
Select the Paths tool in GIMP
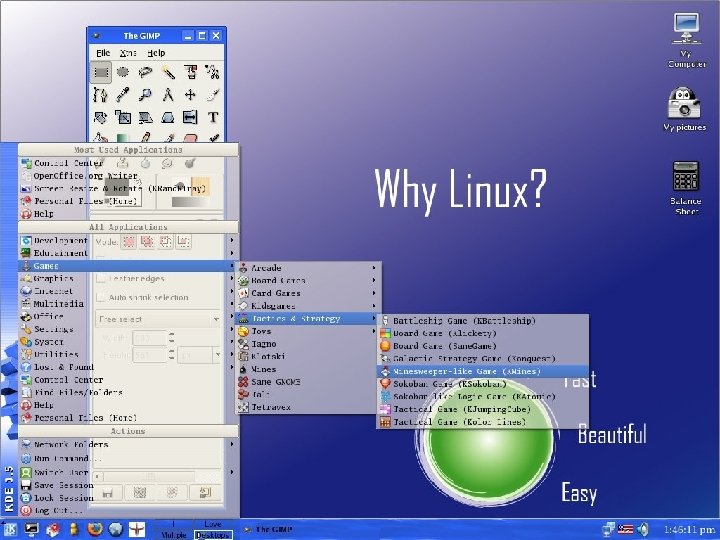(101, 95)
